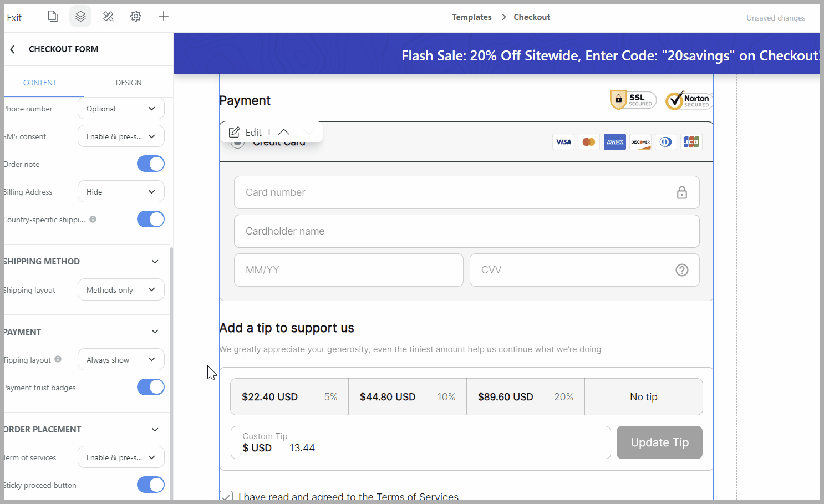Click the CVV help question icon
Screen dimensions: 824x504
(681, 270)
